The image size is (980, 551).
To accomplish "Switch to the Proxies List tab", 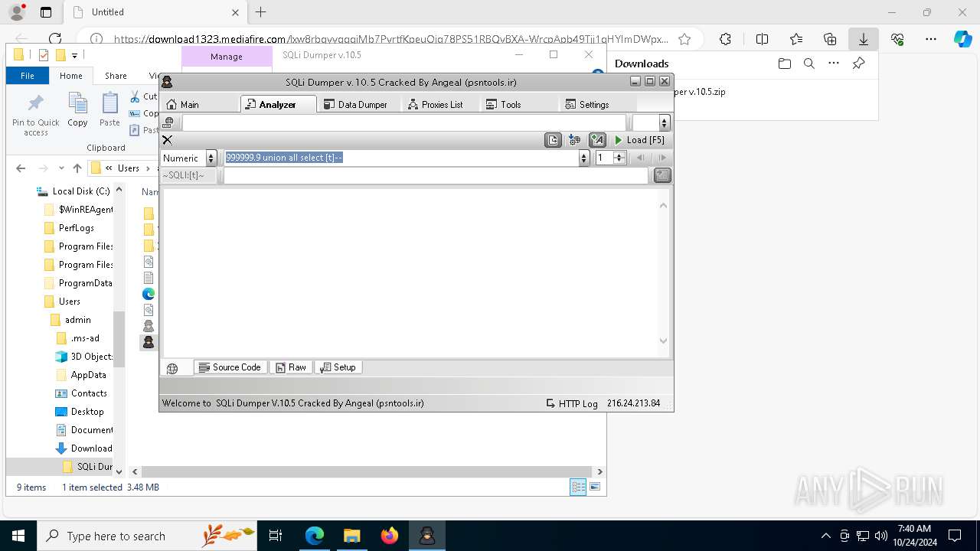I will coord(439,104).
